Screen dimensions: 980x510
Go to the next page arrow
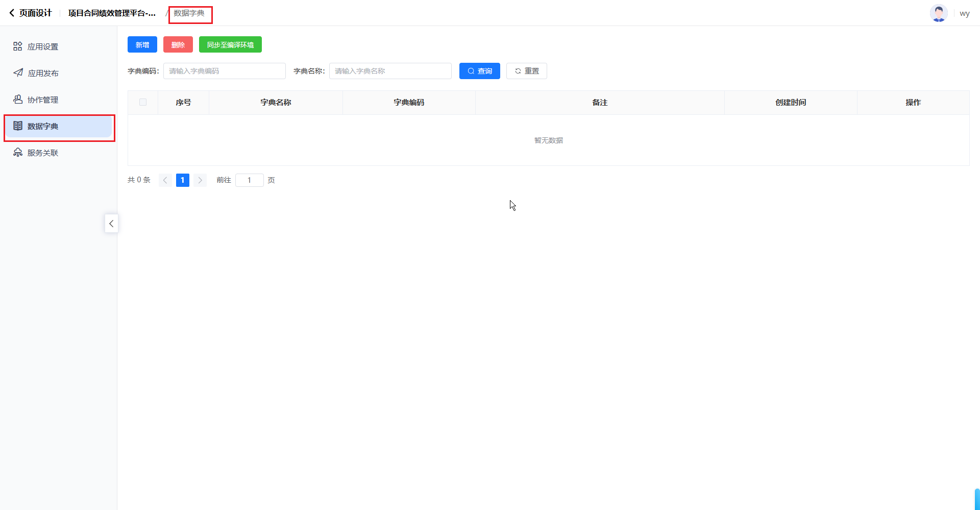(x=200, y=180)
